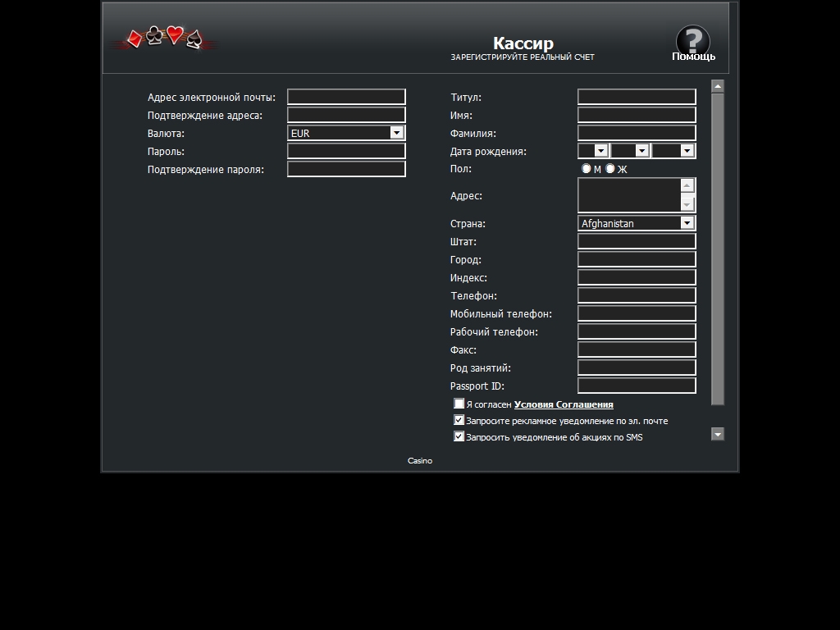The width and height of the screenshot is (840, 630).
Task: Uncheck the email promotional notification checkbox
Action: 459,420
